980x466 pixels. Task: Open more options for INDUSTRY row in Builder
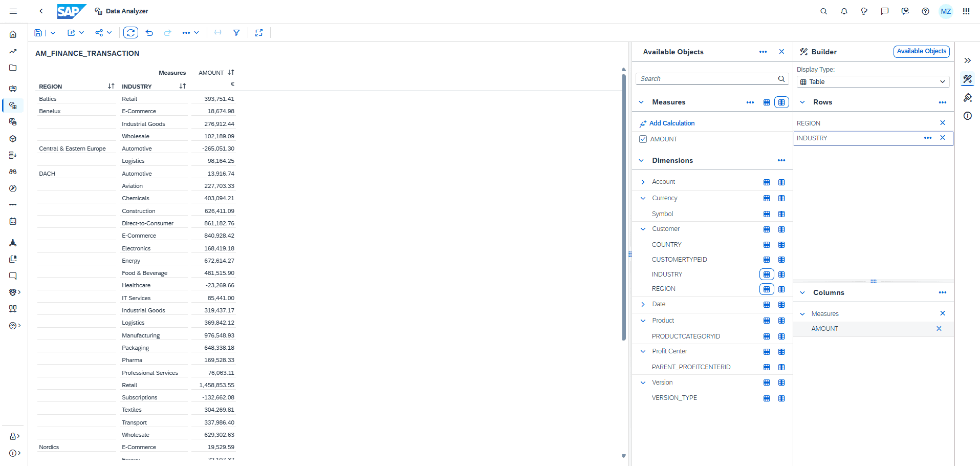(x=928, y=138)
